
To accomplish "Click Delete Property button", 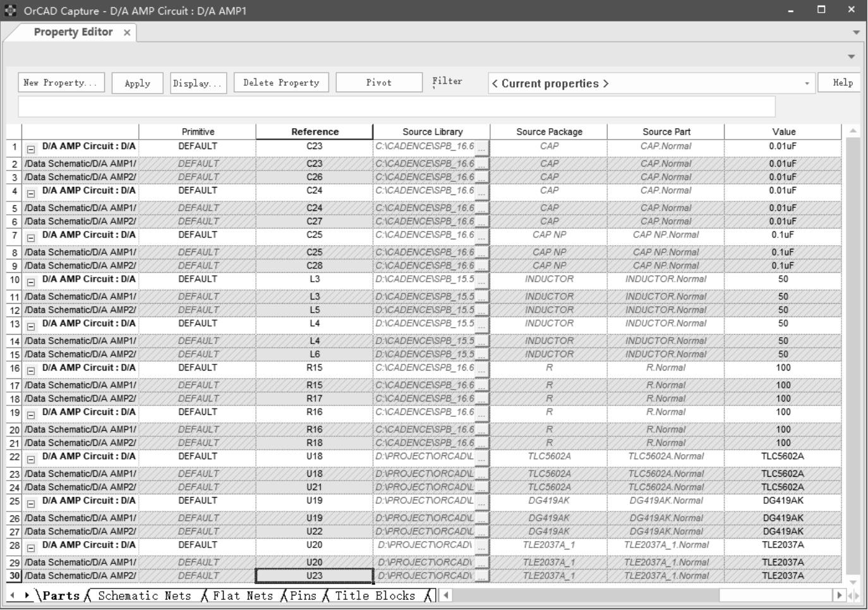I will point(281,83).
